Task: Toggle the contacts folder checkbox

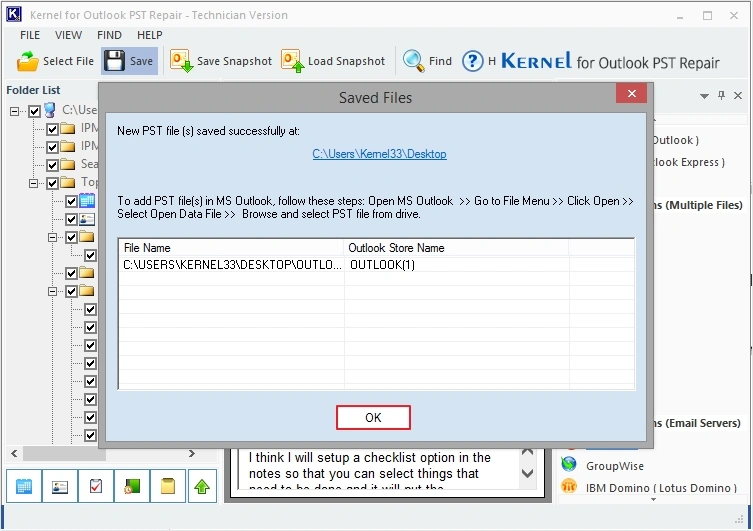Action: coord(71,219)
